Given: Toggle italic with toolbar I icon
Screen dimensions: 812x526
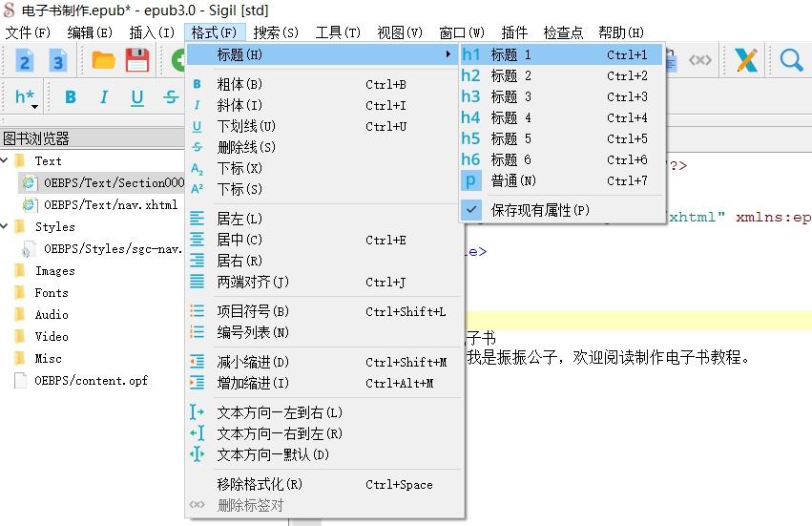Looking at the screenshot, I should [104, 97].
